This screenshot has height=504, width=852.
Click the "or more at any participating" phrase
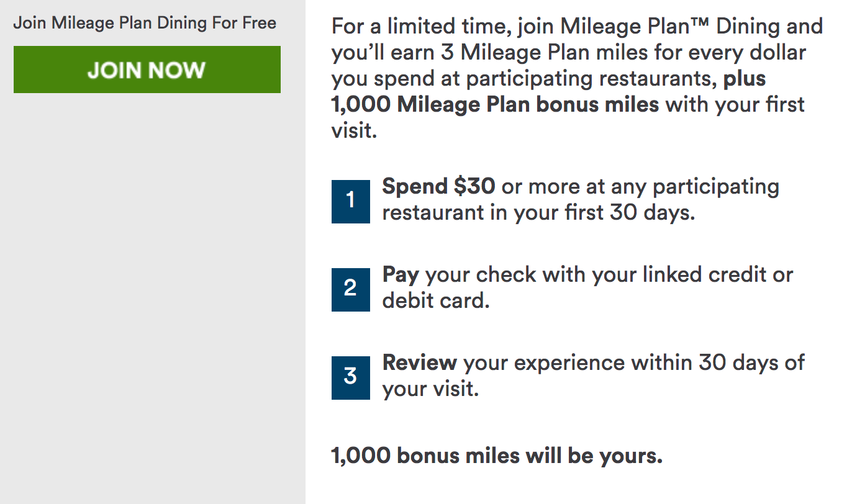[640, 186]
